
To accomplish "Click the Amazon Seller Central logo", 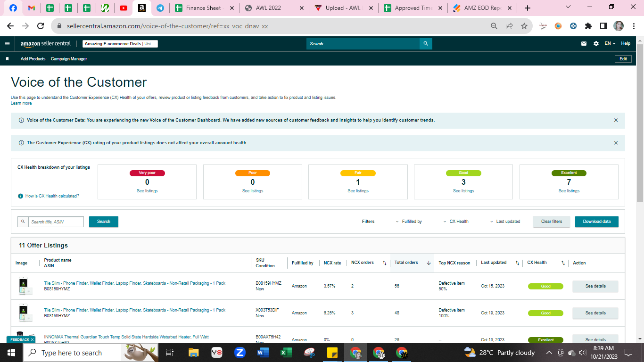I will coord(46,43).
